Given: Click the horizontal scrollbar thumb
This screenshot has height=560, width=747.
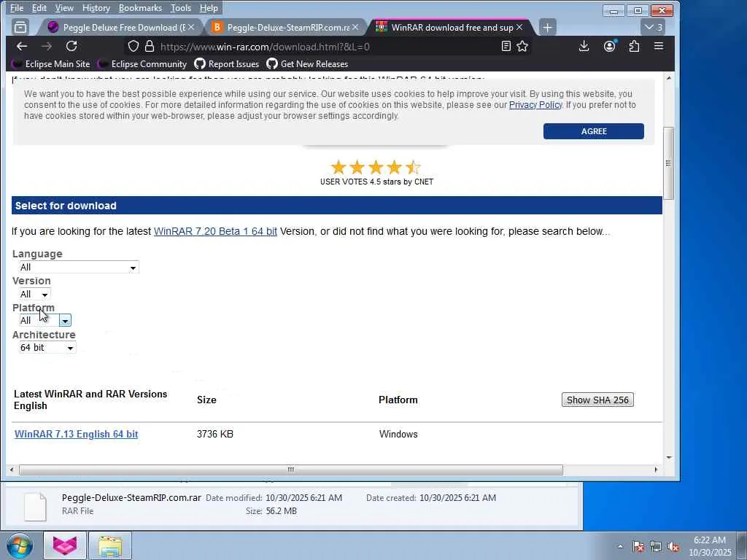Looking at the screenshot, I should click(x=290, y=470).
